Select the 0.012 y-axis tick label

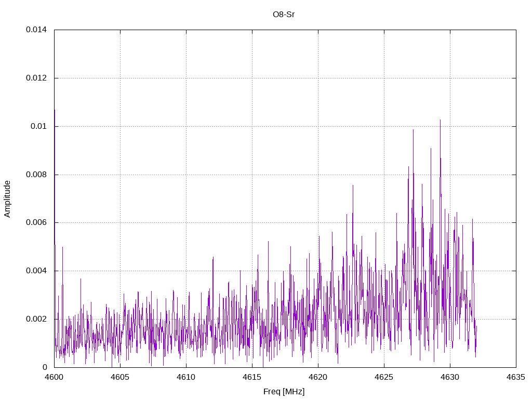tap(36, 78)
